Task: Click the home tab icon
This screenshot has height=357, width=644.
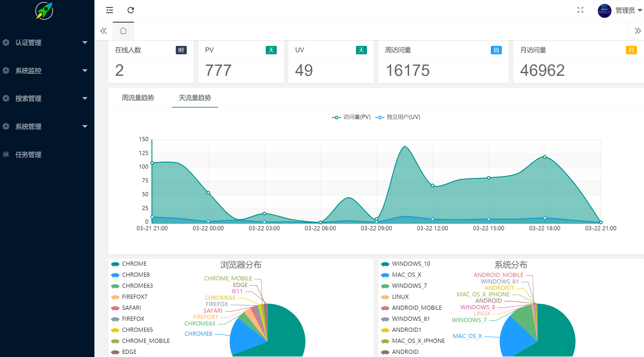Action: pos(123,31)
